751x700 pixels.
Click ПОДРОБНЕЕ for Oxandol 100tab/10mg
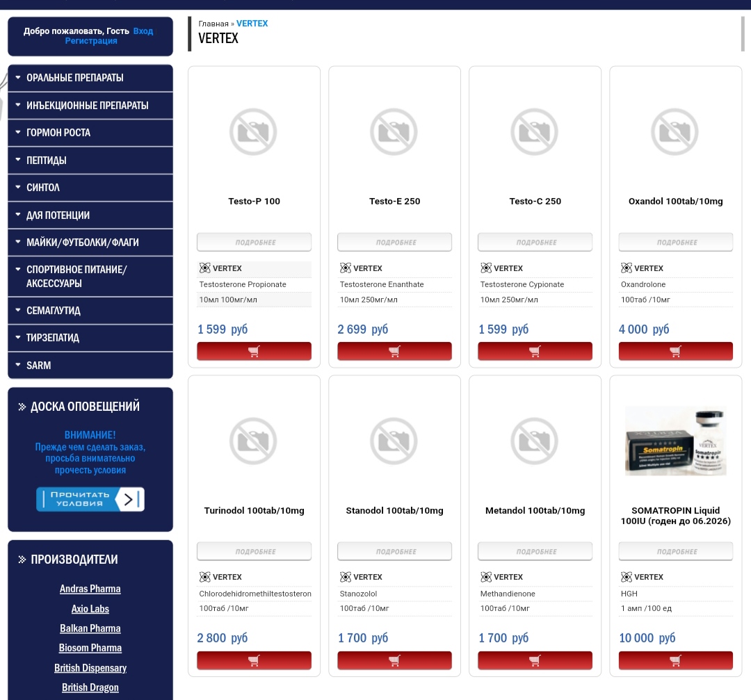tap(675, 243)
